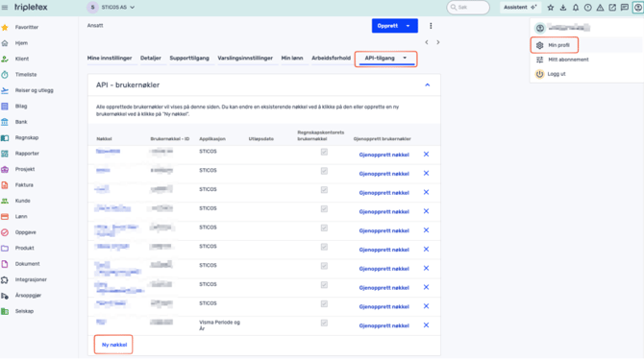Image resolution: width=644 pixels, height=360 pixels.
Task: Toggle checkbox in eighth STICOS key row
Action: [x=324, y=285]
